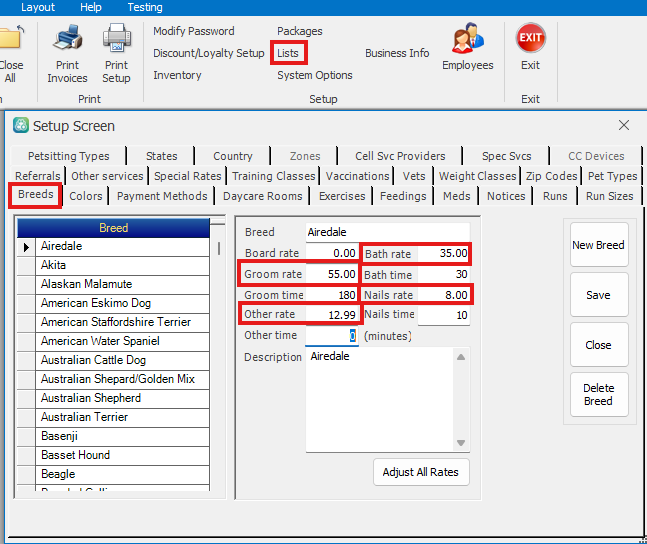Image resolution: width=647 pixels, height=544 pixels.
Task: Switch to the Other services tab
Action: click(107, 176)
